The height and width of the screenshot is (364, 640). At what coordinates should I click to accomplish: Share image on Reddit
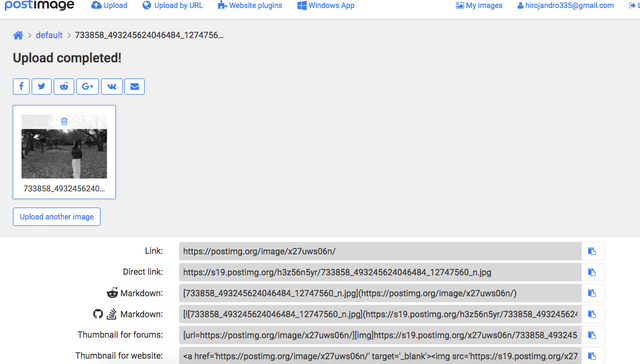pyautogui.click(x=64, y=87)
